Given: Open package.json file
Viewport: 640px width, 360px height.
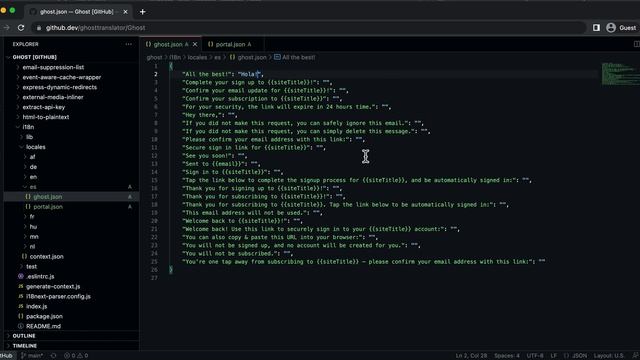Looking at the screenshot, I should (x=44, y=316).
